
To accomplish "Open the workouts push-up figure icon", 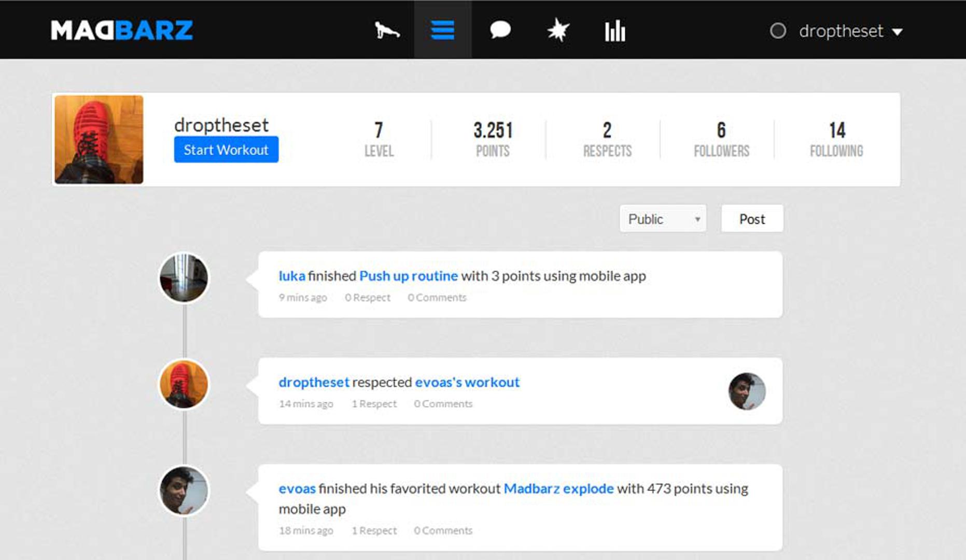I will (x=387, y=31).
